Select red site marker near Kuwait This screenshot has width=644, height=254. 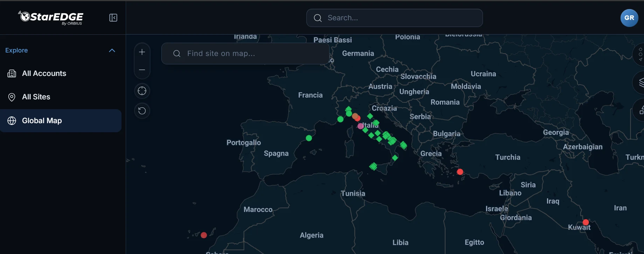pos(586,222)
